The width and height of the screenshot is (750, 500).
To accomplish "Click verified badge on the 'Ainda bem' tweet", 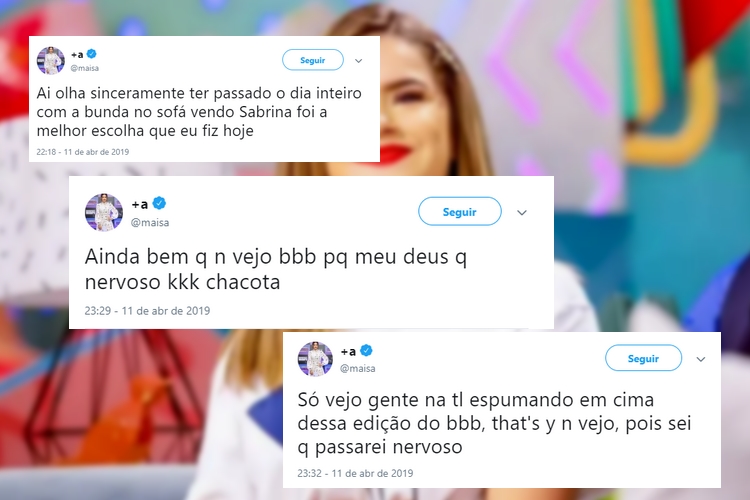I will (x=159, y=203).
